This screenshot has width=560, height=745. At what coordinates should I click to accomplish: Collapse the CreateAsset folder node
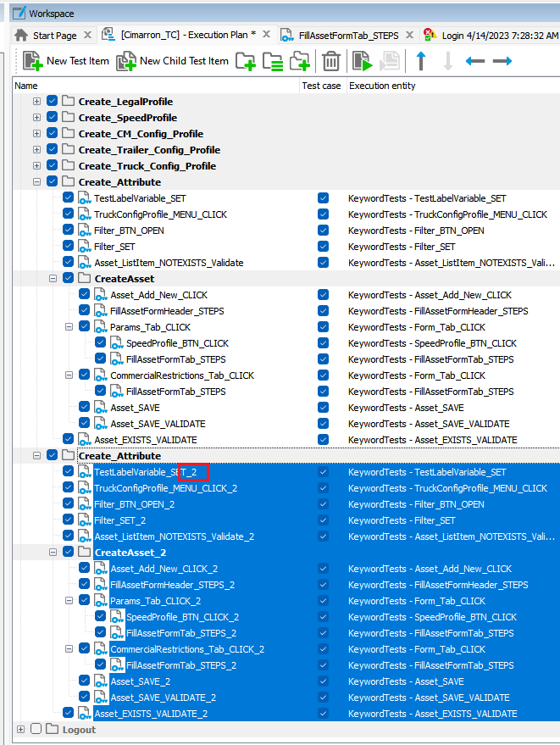point(53,279)
